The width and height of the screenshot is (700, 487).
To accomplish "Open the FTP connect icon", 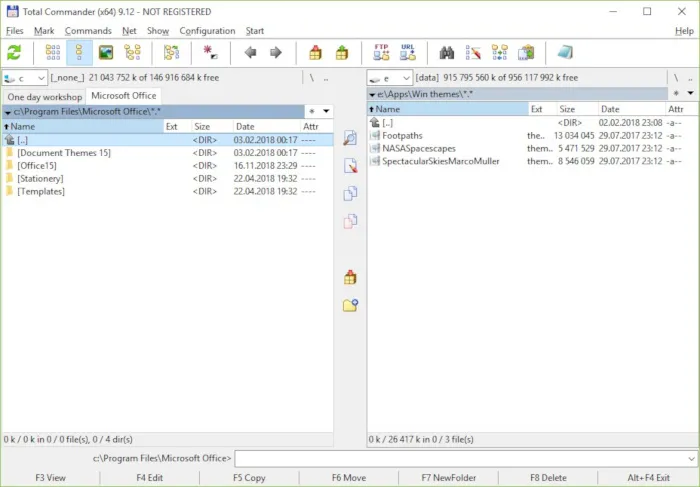I will [x=381, y=52].
